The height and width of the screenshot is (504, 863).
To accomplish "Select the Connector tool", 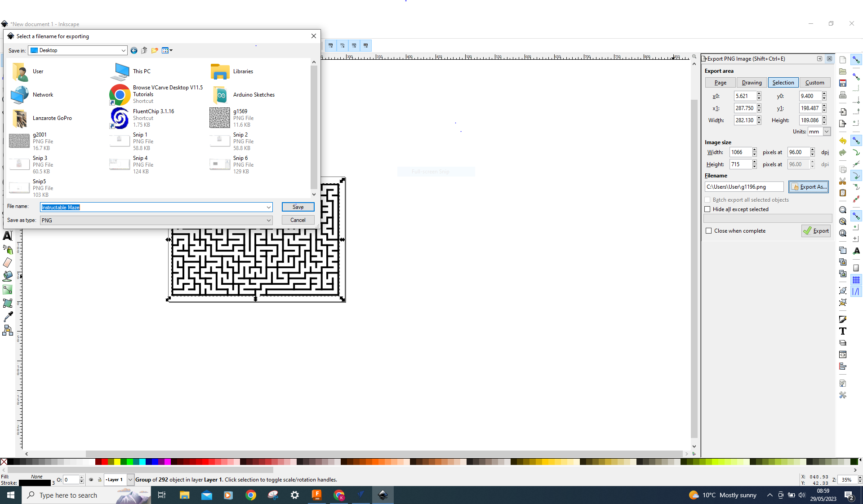I will 8,330.
